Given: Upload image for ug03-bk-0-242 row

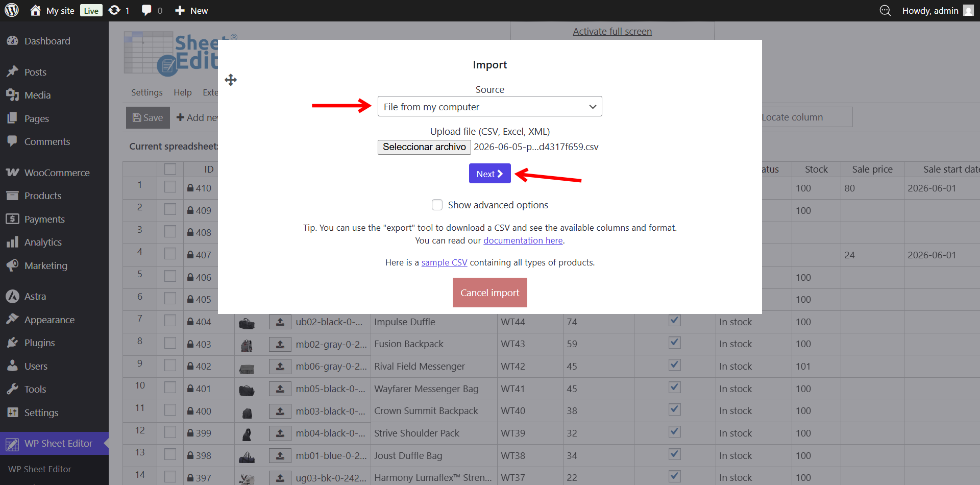Looking at the screenshot, I should click(x=280, y=478).
